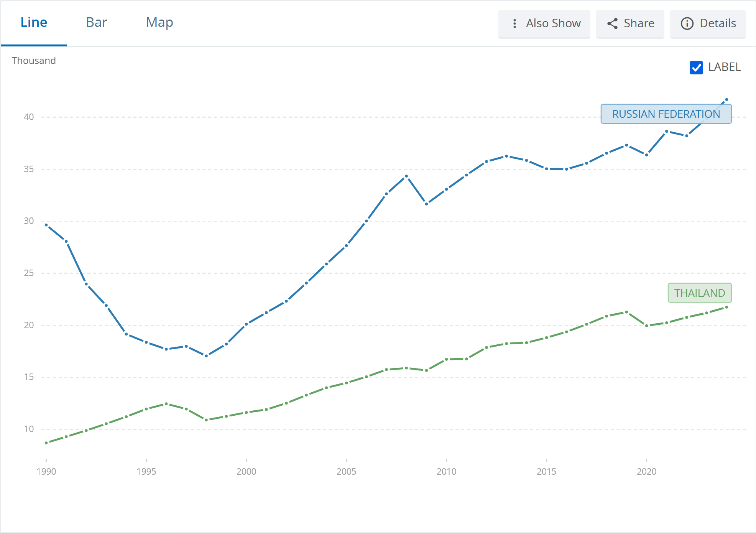756x533 pixels.
Task: Open the Details button
Action: tap(708, 24)
